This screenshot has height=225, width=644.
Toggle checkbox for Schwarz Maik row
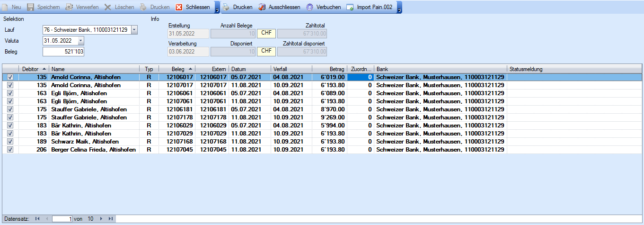coord(10,142)
